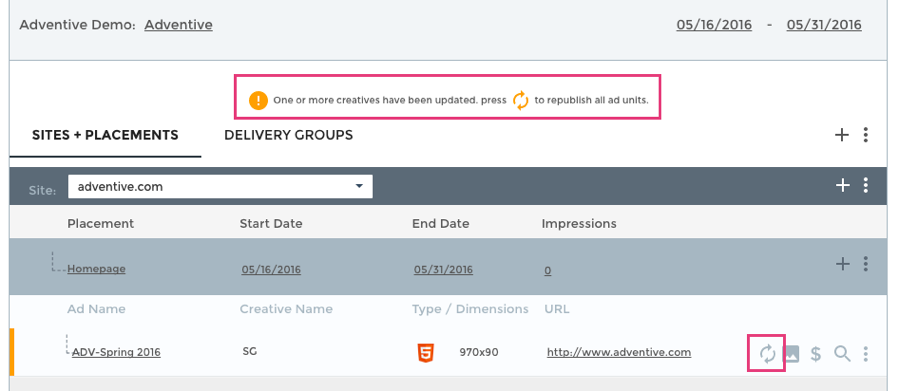Screen dimensions: 899x391
Task: Click campaign end date 05/31/2016 in header
Action: pyautogui.click(x=824, y=25)
